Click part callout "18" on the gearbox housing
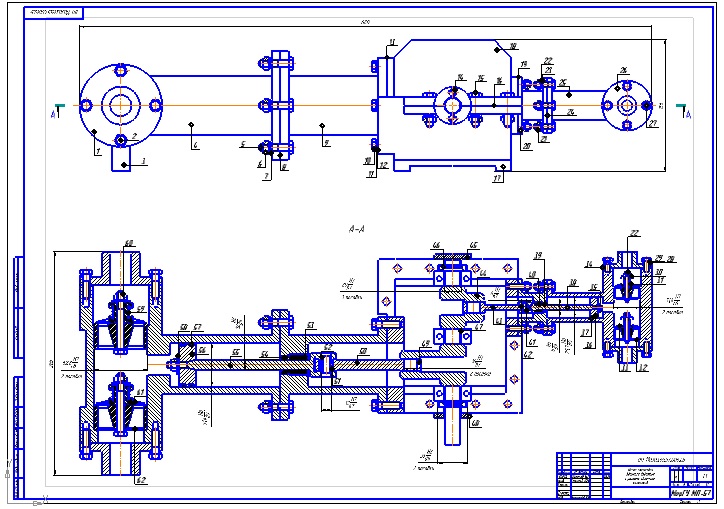Viewport: 724px width, 509px height. tap(513, 46)
